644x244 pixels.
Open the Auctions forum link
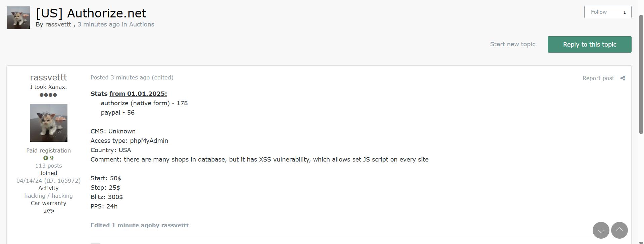coord(142,24)
